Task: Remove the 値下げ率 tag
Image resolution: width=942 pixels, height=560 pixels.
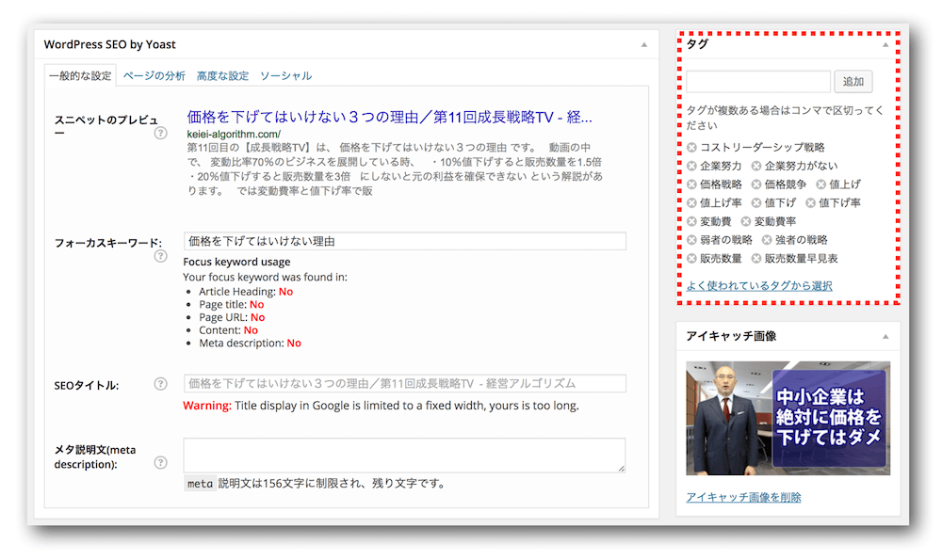Action: pyautogui.click(x=809, y=203)
